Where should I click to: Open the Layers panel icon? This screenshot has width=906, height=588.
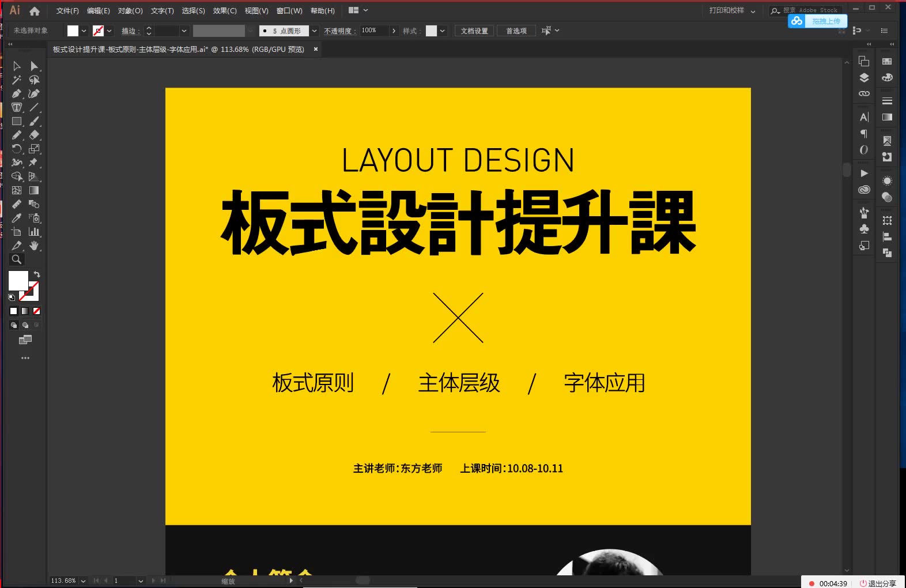tap(864, 78)
